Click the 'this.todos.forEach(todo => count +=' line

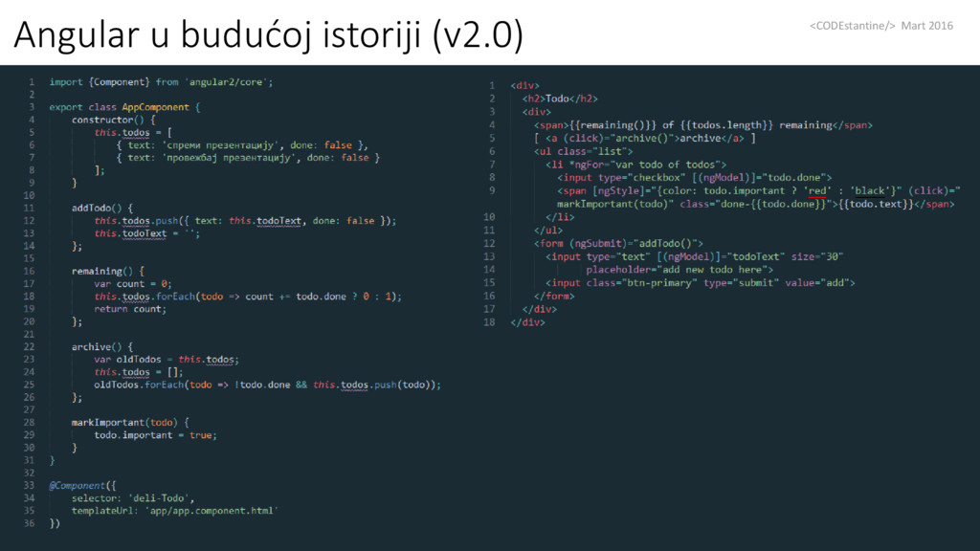248,297
